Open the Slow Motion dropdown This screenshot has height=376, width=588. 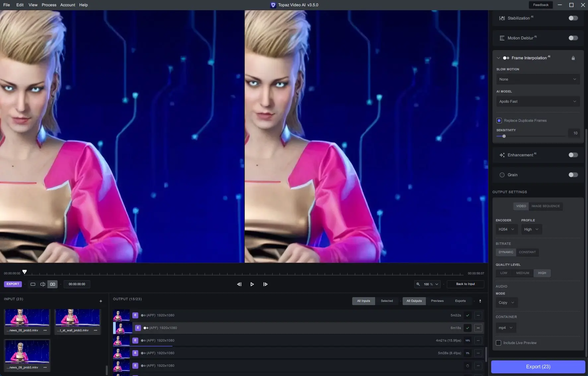tap(538, 80)
